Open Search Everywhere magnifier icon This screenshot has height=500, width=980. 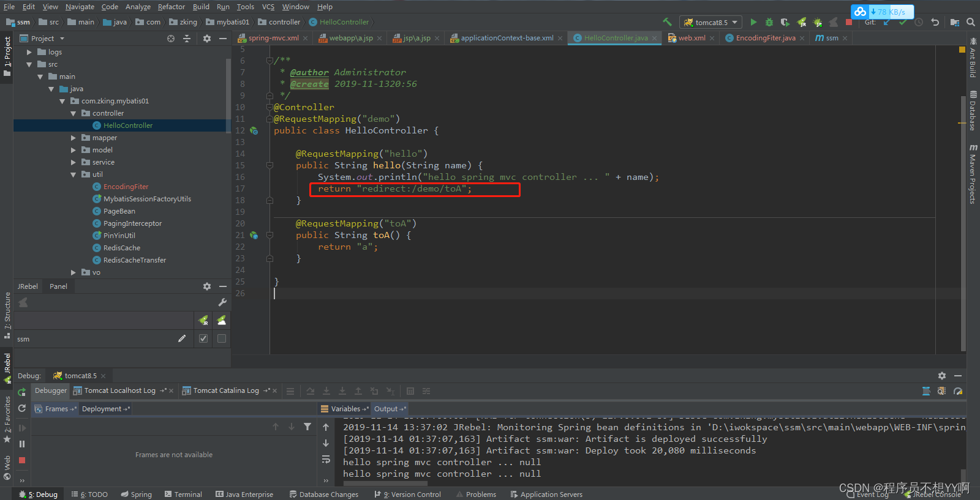971,22
